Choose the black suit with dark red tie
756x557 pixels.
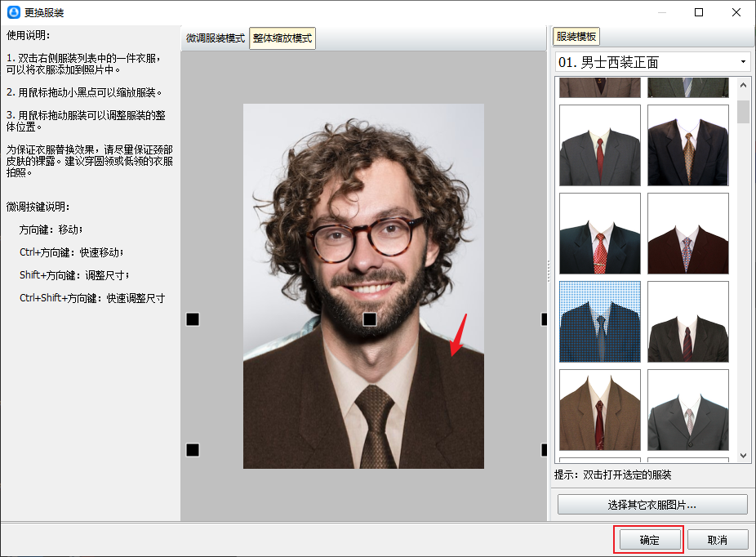687,322
